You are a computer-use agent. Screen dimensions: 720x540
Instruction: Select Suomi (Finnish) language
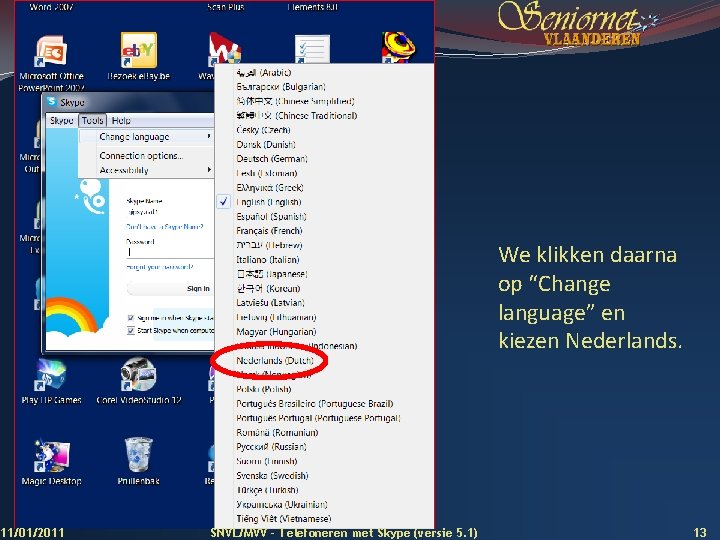(x=266, y=461)
